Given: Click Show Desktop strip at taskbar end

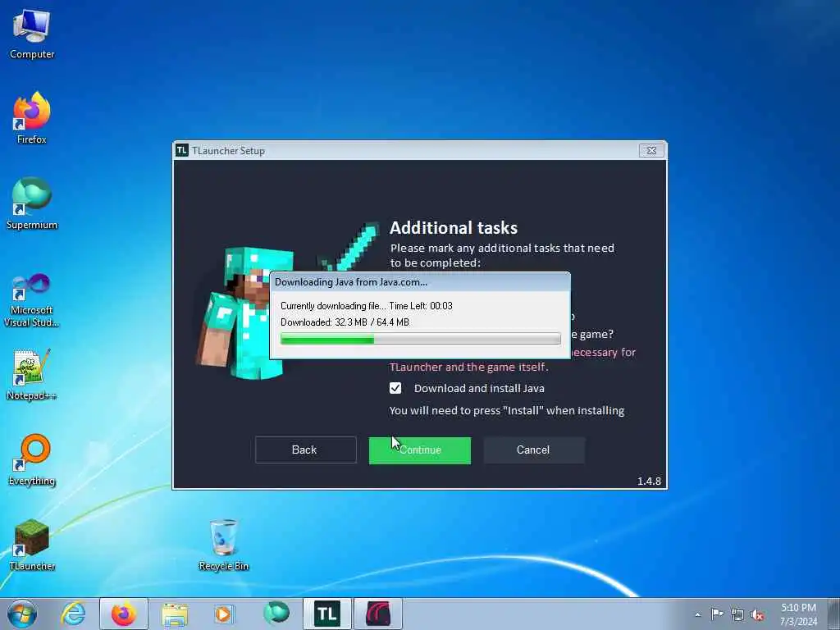Looking at the screenshot, I should click(x=834, y=614).
